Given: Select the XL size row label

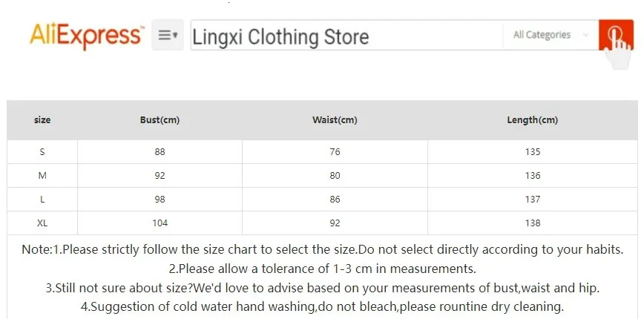Looking at the screenshot, I should (x=42, y=223).
